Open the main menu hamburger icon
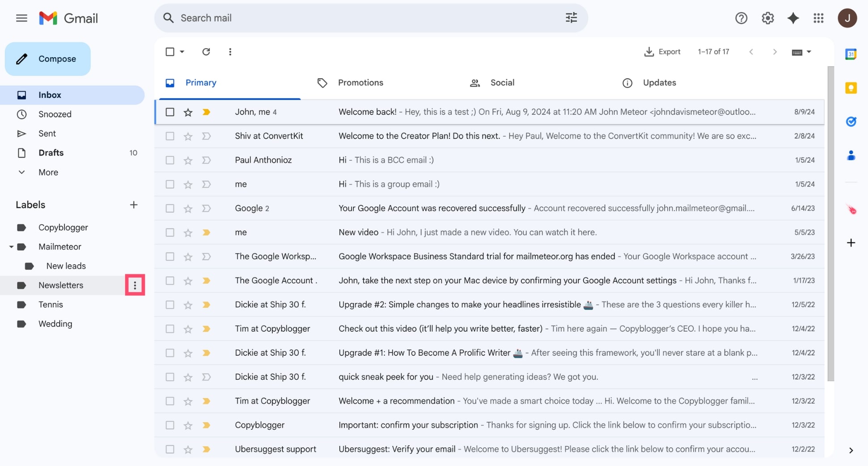The width and height of the screenshot is (868, 466). tap(21, 18)
